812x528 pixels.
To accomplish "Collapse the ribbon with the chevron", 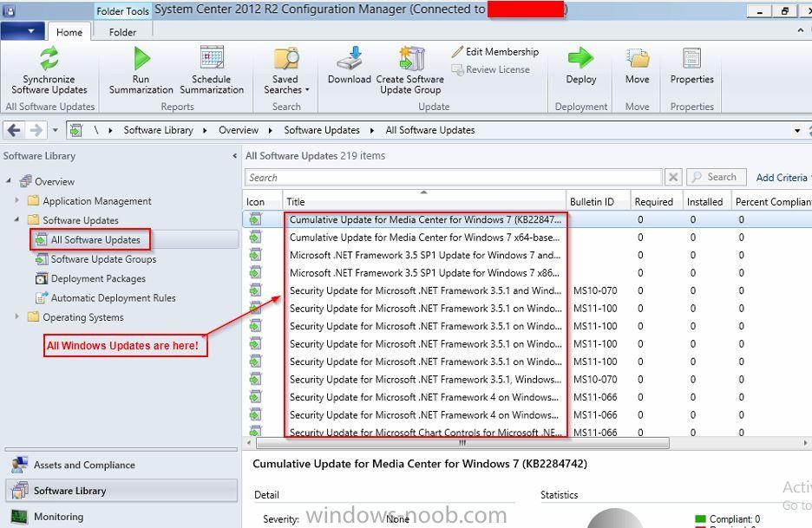I will [x=801, y=31].
